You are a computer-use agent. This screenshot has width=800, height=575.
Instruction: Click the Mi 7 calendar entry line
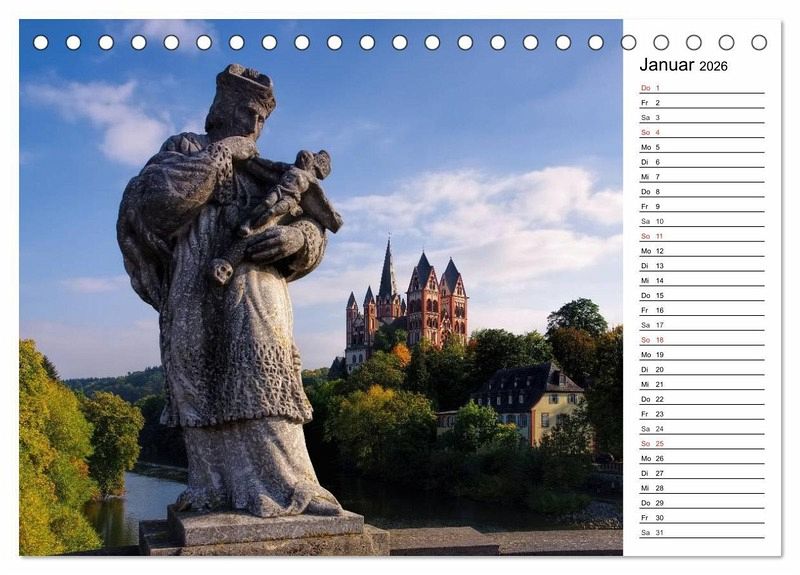(701, 177)
